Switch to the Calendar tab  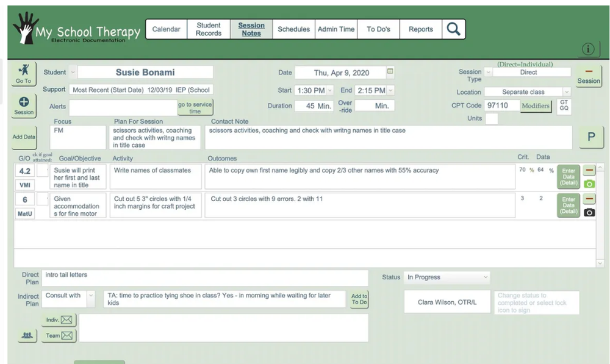click(166, 29)
